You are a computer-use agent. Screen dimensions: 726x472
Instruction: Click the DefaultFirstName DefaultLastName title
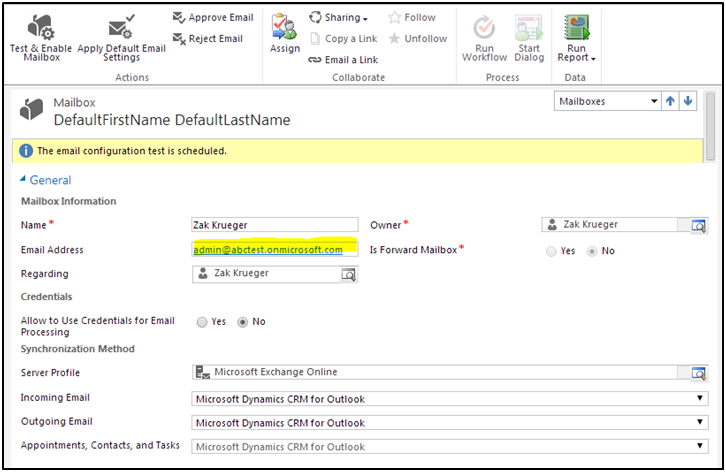coord(172,120)
